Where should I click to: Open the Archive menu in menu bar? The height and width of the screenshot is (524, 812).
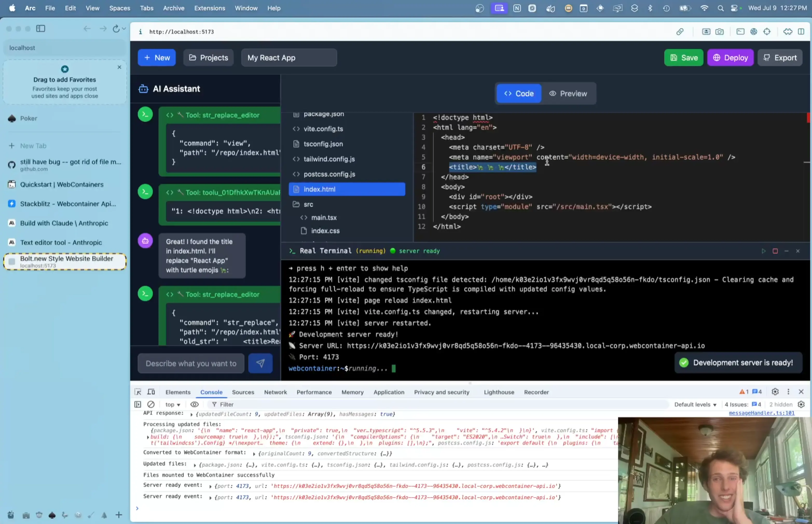[174, 8]
